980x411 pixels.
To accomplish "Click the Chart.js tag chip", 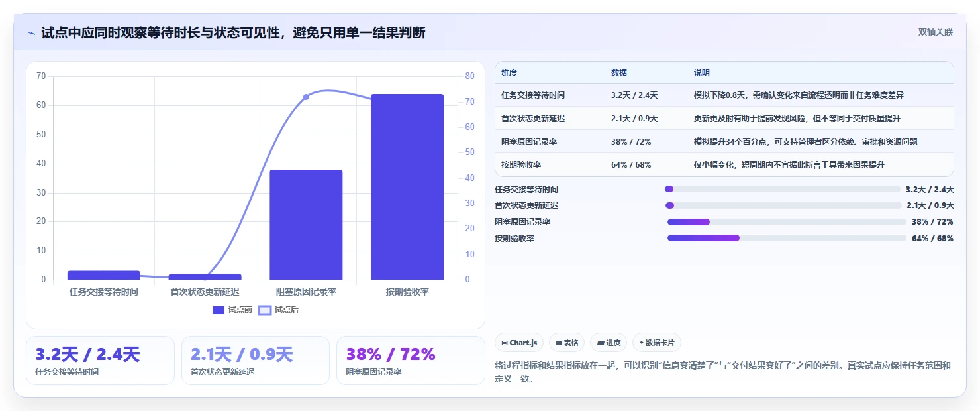I will pyautogui.click(x=519, y=343).
